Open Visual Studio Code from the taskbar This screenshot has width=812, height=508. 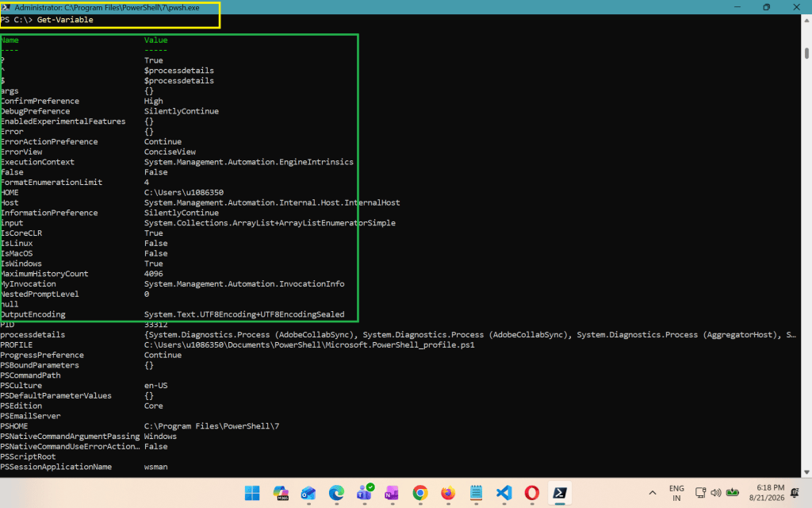point(504,493)
